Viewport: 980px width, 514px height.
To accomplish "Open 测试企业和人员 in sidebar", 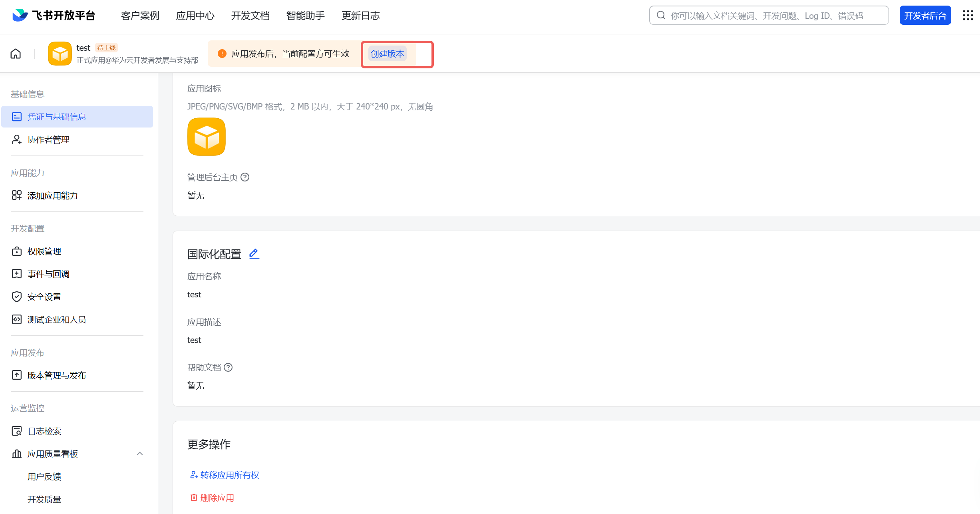I will (77, 319).
